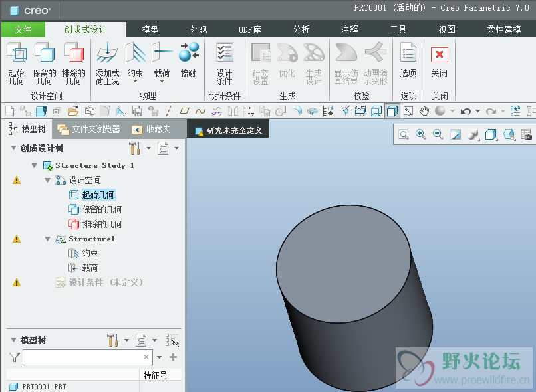536x392 pixels.
Task: Switch to the 分析 ribbon tab
Action: click(x=301, y=29)
